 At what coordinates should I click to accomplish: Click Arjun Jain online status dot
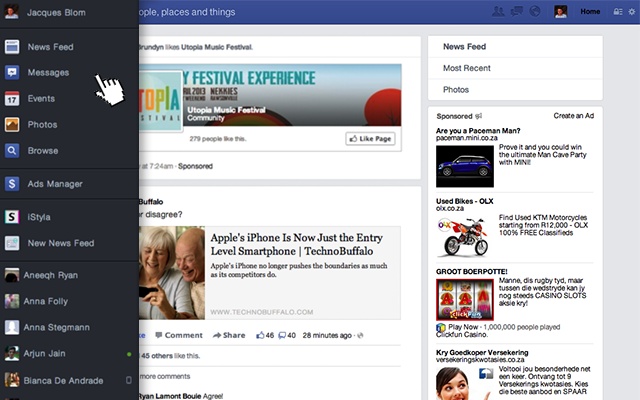129,354
